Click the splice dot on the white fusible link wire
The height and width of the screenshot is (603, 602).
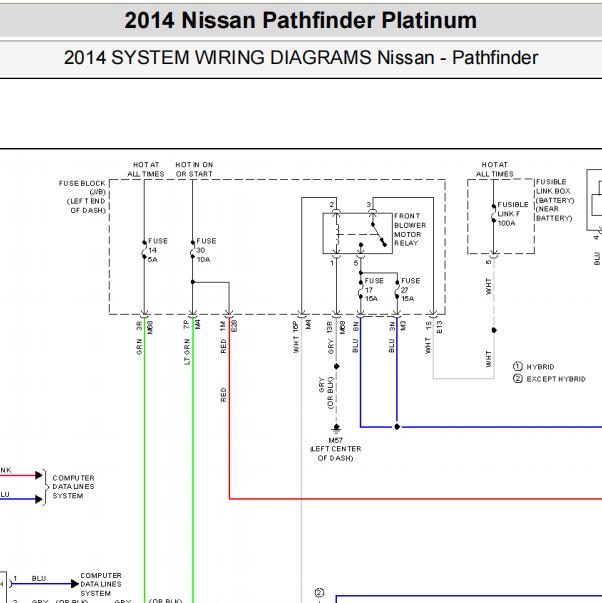pos(494,330)
